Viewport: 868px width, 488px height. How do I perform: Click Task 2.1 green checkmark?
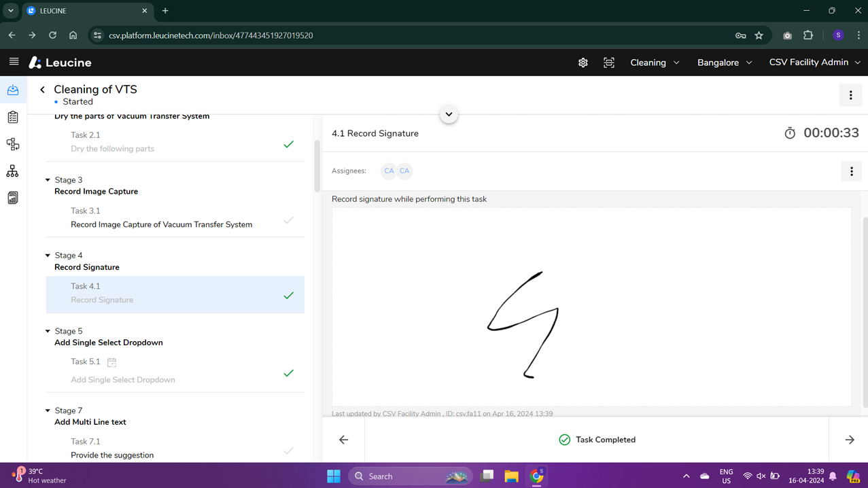tap(289, 144)
